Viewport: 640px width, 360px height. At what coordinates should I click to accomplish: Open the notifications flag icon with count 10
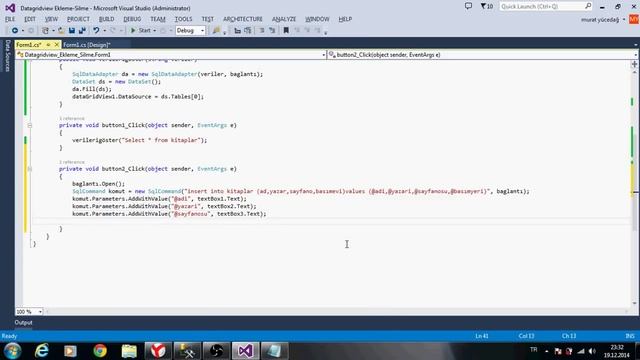[x=487, y=7]
